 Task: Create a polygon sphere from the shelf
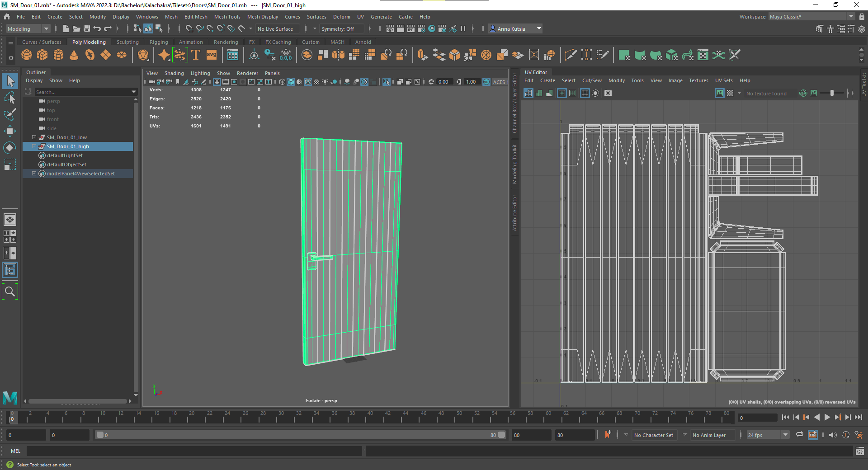pos(27,55)
